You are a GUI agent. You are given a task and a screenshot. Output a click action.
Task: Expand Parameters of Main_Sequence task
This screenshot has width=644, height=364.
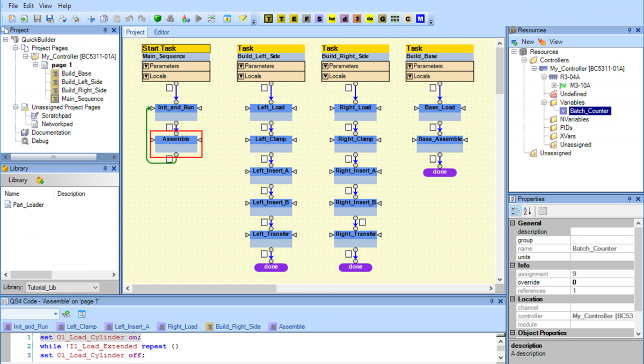146,67
